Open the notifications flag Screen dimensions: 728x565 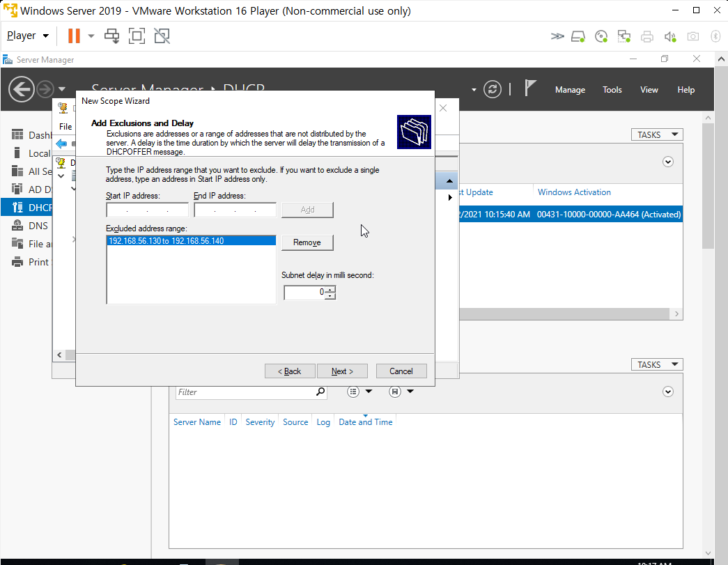click(x=529, y=88)
